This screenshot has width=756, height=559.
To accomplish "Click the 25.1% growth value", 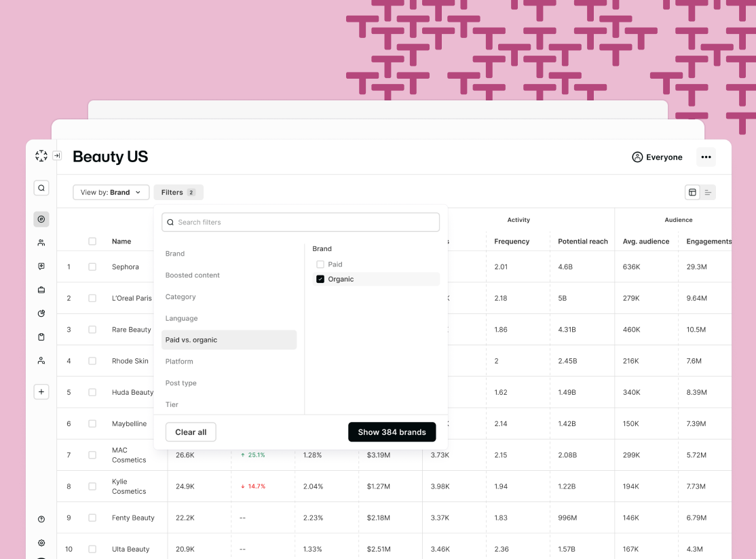I will (x=253, y=455).
